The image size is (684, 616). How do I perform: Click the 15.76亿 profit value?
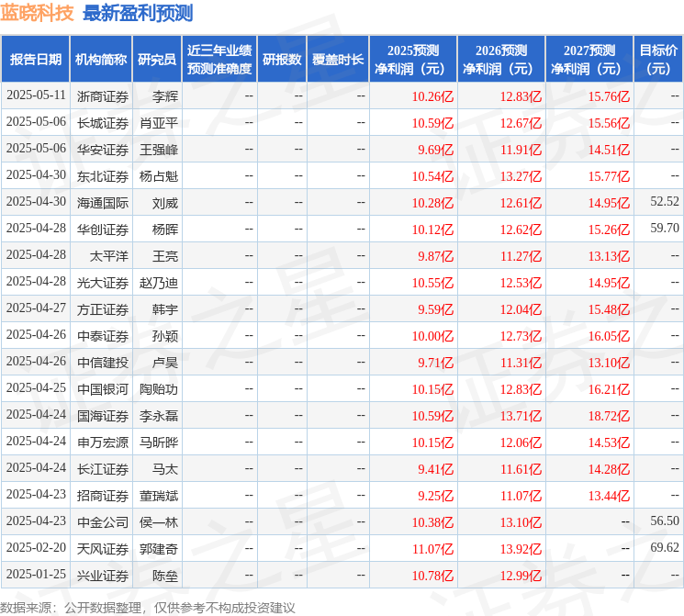[609, 96]
